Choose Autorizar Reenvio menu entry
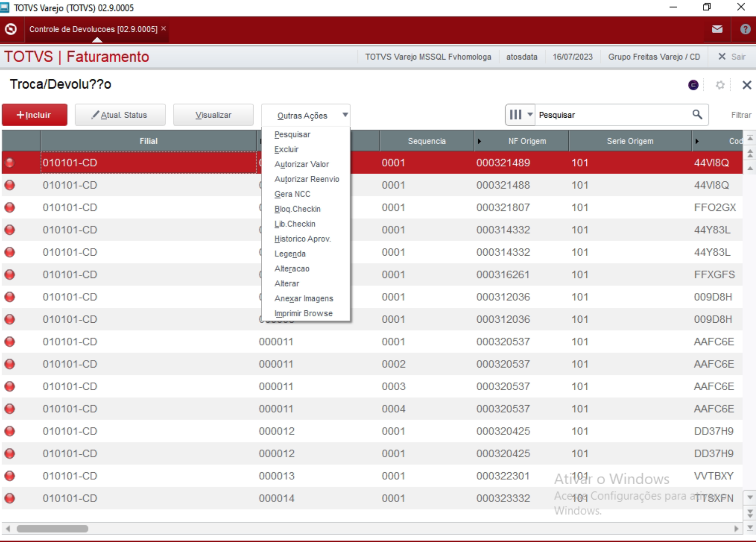This screenshot has width=756, height=542. tap(306, 179)
